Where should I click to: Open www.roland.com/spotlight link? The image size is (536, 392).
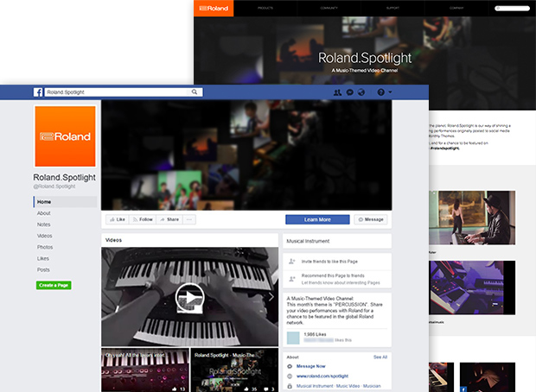(322, 376)
